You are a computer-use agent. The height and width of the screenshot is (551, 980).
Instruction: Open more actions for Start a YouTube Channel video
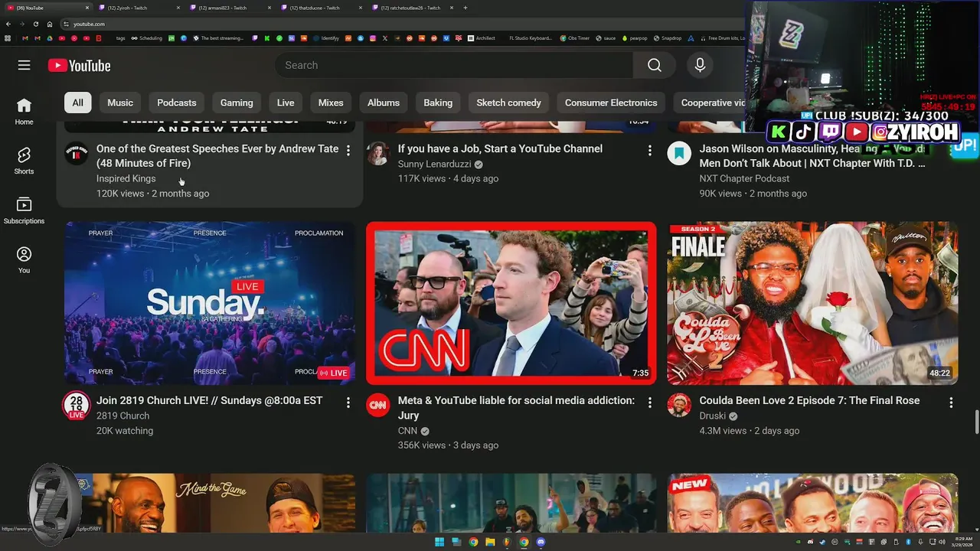(650, 150)
